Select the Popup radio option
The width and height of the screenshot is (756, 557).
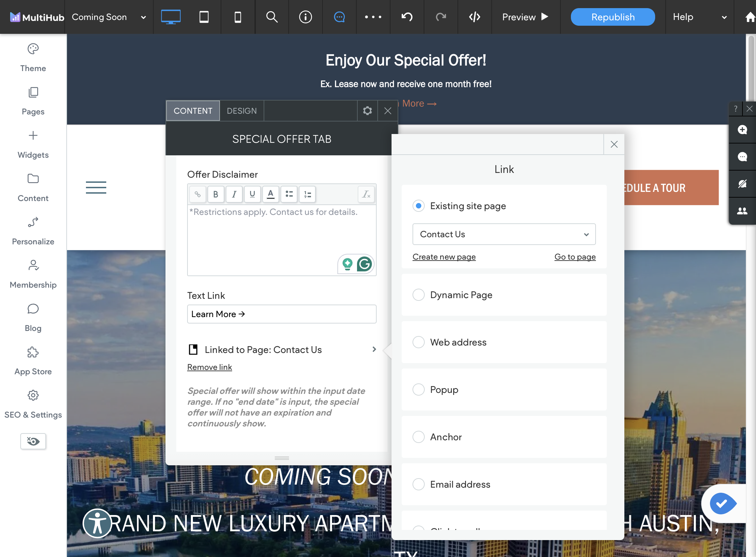click(x=419, y=389)
